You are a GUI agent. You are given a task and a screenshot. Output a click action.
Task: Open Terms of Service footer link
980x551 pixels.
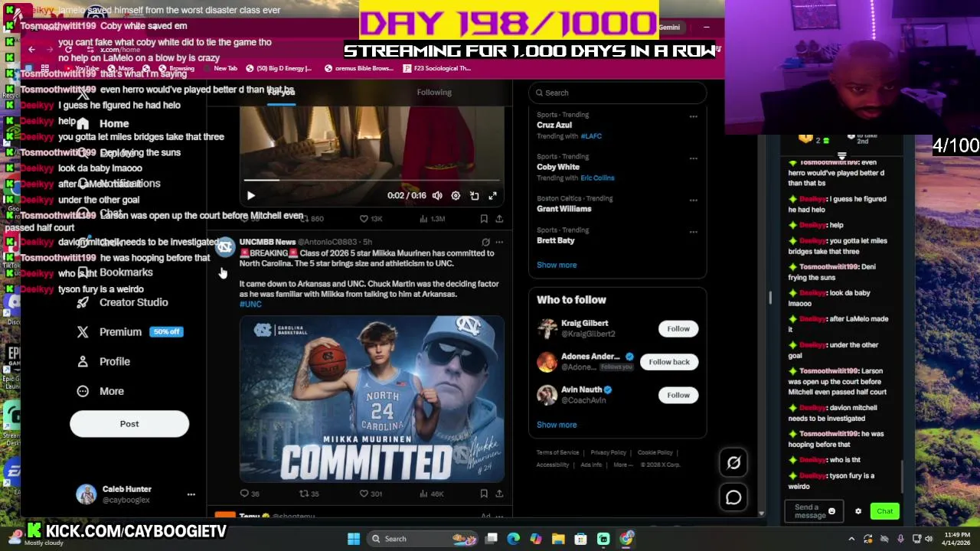[557, 452]
